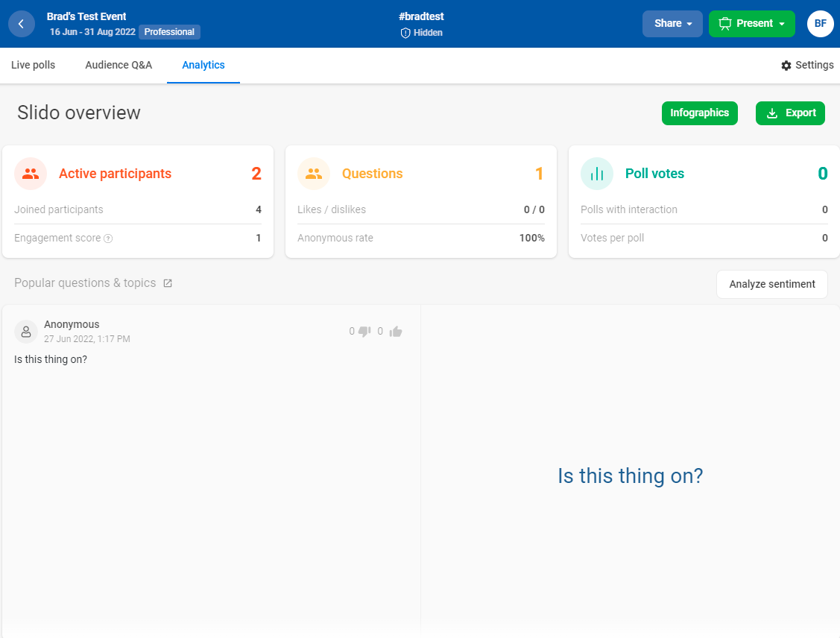Image resolution: width=840 pixels, height=638 pixels.
Task: Click the Questions panel icon
Action: point(313,173)
